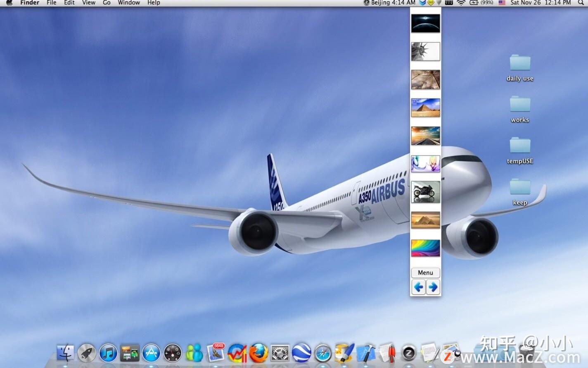Launch the App Store Dock icon
588x368 pixels.
pyautogui.click(x=151, y=353)
